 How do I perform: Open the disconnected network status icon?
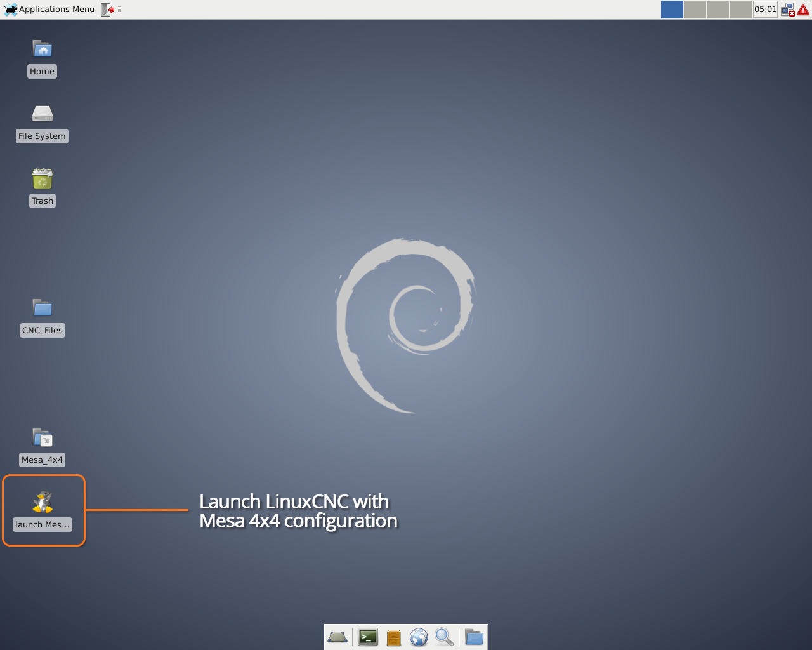pyautogui.click(x=788, y=10)
